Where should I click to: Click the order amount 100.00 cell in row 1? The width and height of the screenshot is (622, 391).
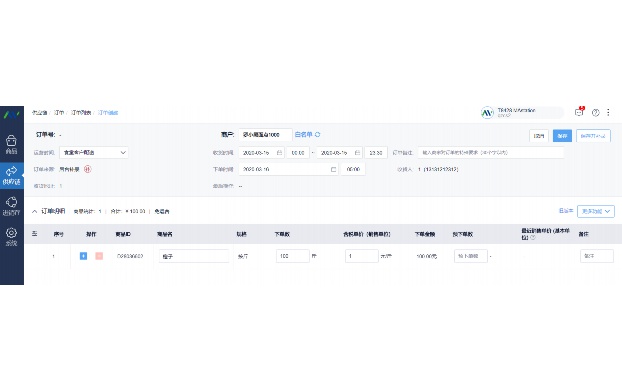426,257
